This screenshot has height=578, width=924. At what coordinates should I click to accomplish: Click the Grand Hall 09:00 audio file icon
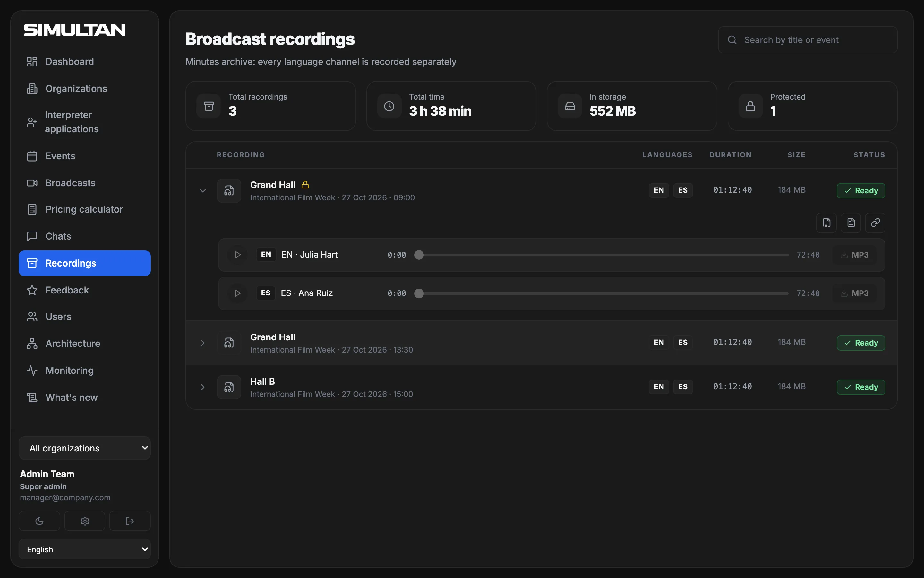229,190
